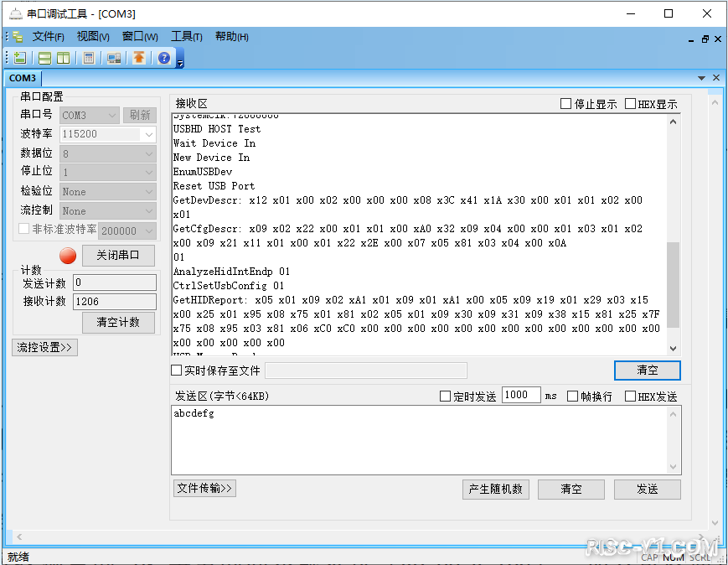This screenshot has height=565, width=728.
Task: Open the 检验位 None dropdown
Action: [108, 192]
